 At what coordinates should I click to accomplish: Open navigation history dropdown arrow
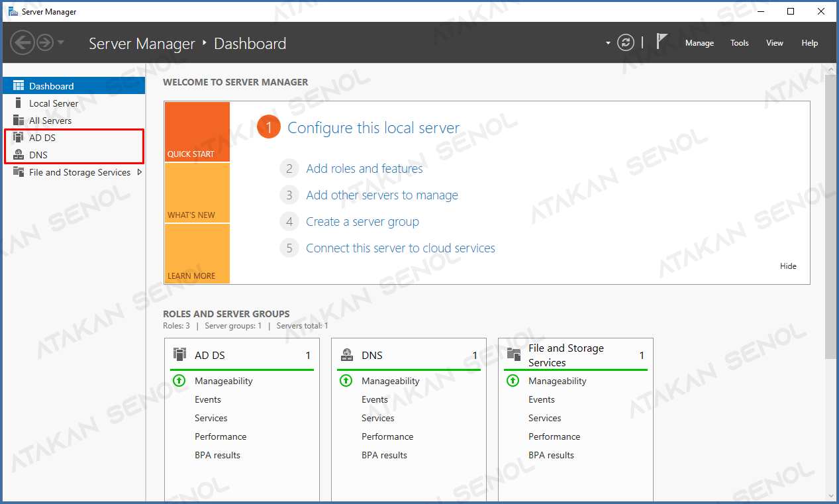pyautogui.click(x=61, y=43)
